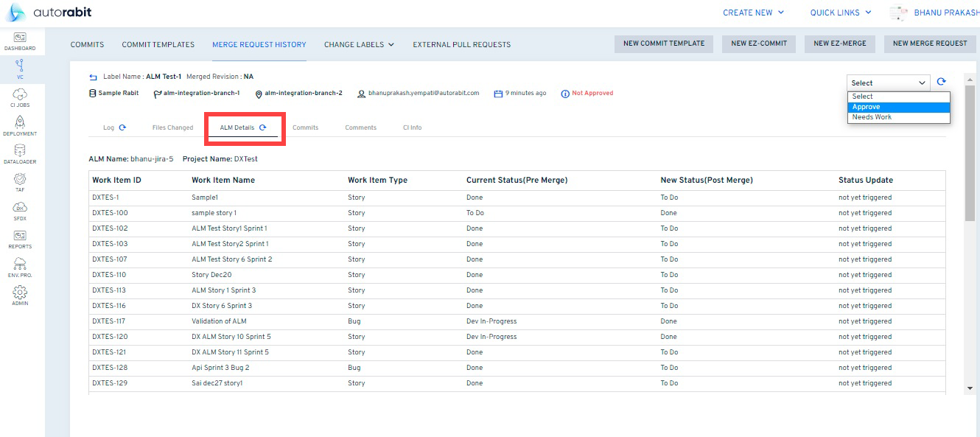Select Needs Work option in dropdown
The height and width of the screenshot is (437, 980).
[x=872, y=117]
